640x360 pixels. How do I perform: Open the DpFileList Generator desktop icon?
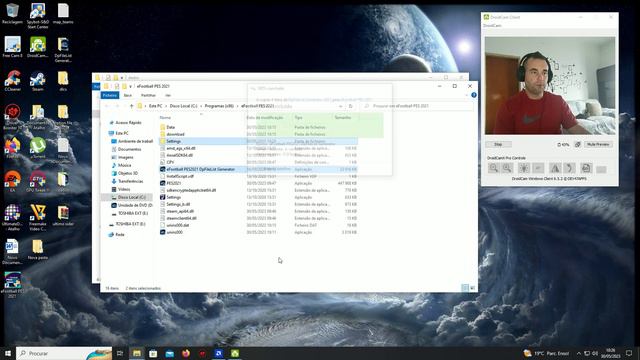pos(63,49)
